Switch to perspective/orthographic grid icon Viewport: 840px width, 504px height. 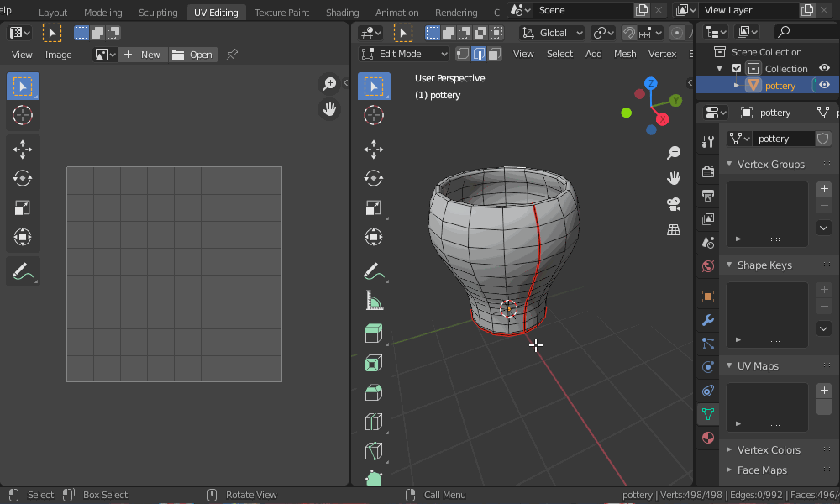(673, 229)
